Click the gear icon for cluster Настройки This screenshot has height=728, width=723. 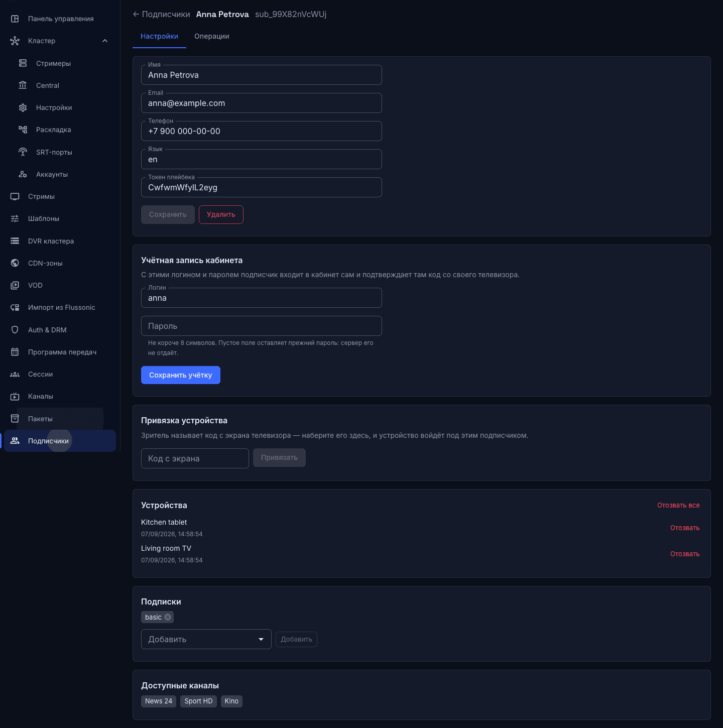pyautogui.click(x=23, y=107)
